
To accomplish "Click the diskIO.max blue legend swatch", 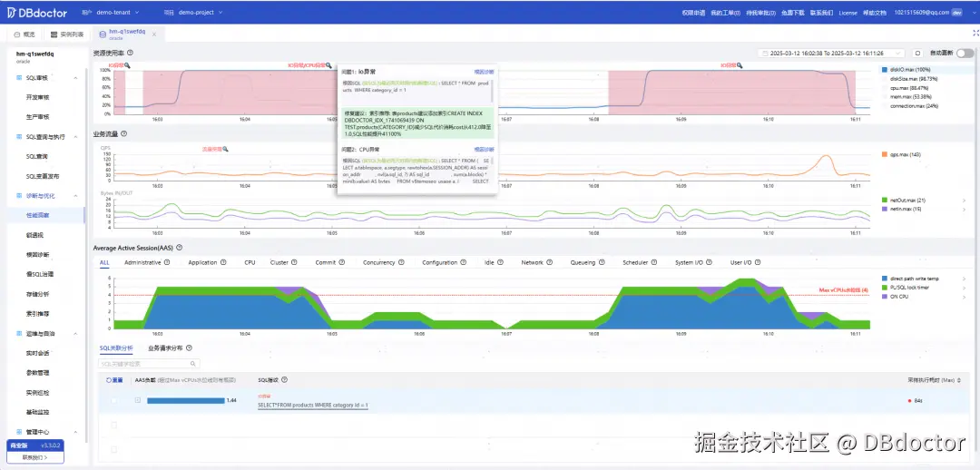I will click(x=884, y=69).
